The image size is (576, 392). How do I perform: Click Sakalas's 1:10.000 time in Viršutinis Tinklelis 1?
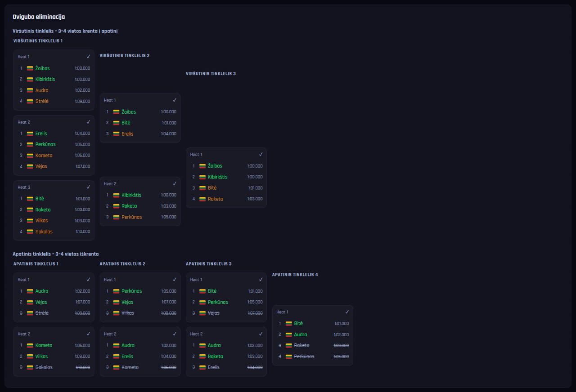point(83,232)
